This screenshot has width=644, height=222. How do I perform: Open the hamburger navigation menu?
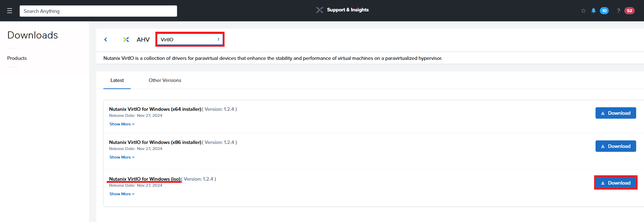[10, 11]
